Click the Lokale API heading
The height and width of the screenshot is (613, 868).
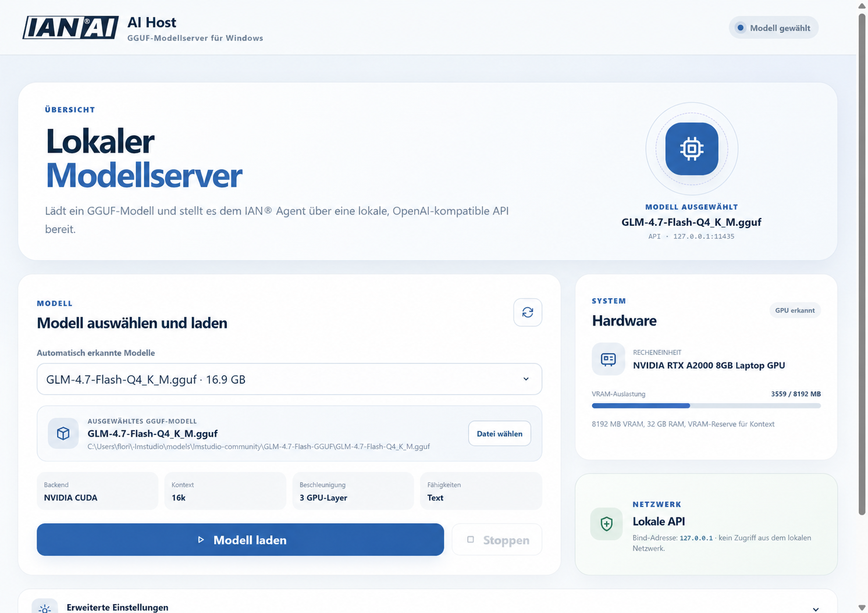pyautogui.click(x=659, y=522)
